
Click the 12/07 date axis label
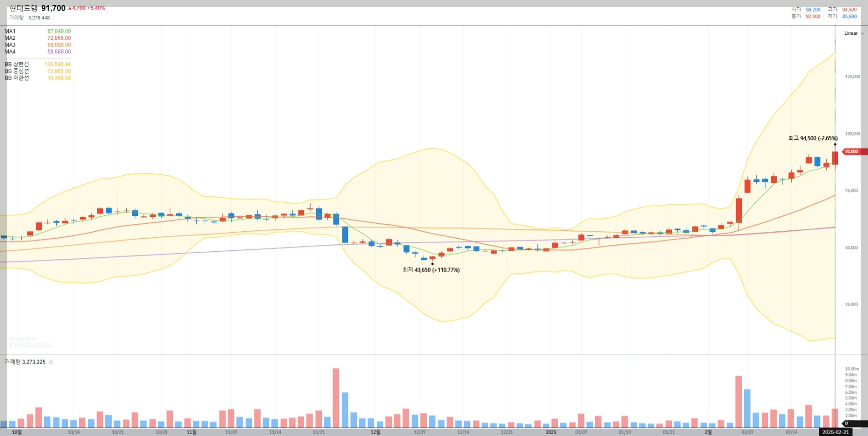pyautogui.click(x=419, y=432)
